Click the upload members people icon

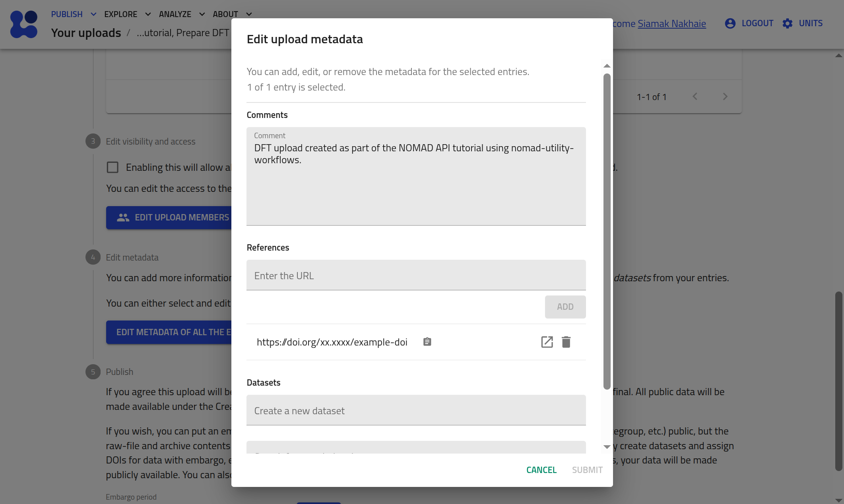tap(122, 218)
